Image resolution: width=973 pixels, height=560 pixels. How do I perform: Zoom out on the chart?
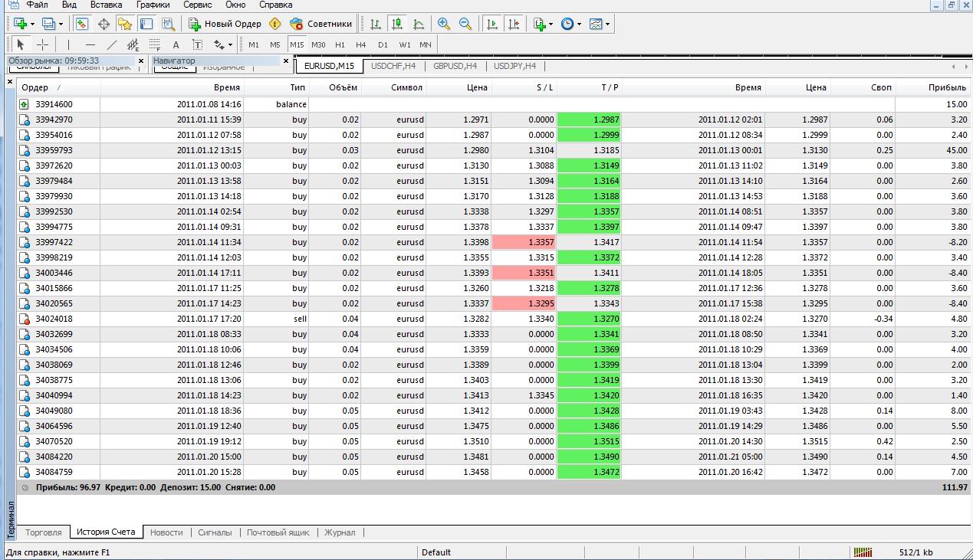click(465, 24)
